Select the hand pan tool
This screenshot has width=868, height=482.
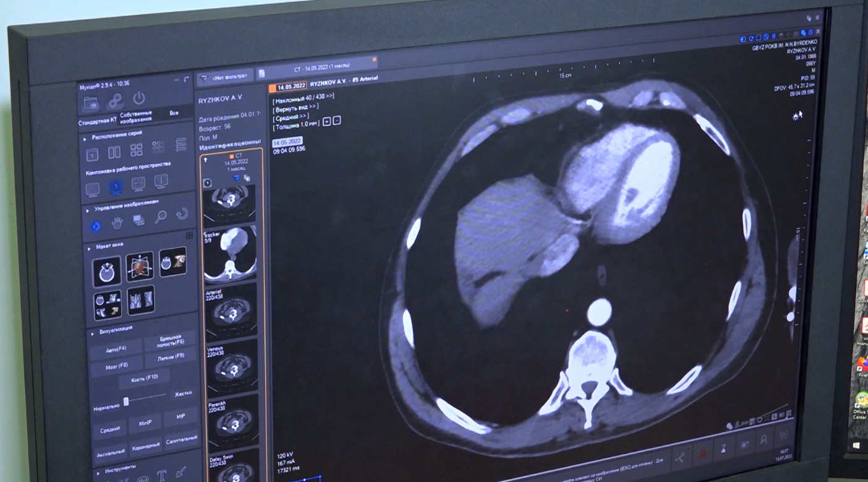[117, 223]
